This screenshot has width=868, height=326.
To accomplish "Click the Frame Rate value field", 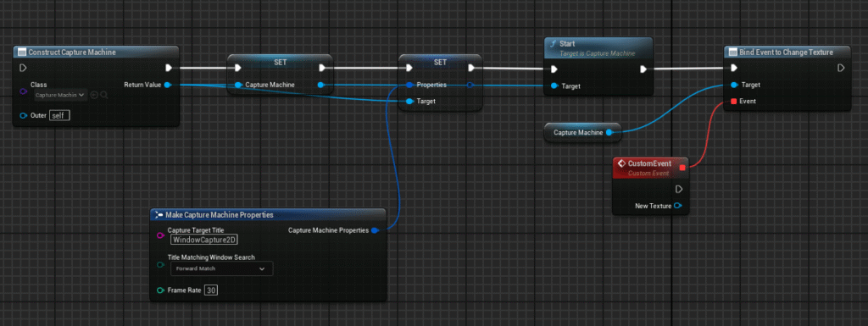I will 211,290.
